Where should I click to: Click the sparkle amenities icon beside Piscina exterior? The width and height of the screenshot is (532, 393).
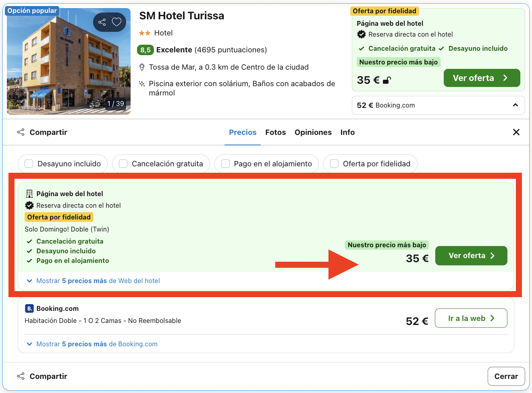coord(142,84)
